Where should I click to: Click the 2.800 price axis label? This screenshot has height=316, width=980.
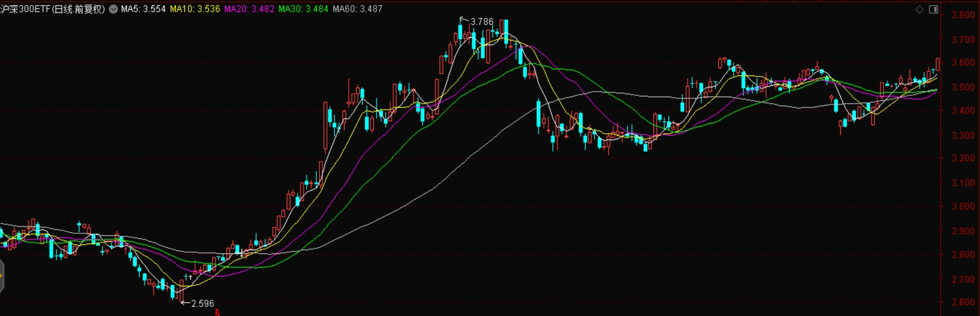pos(962,254)
